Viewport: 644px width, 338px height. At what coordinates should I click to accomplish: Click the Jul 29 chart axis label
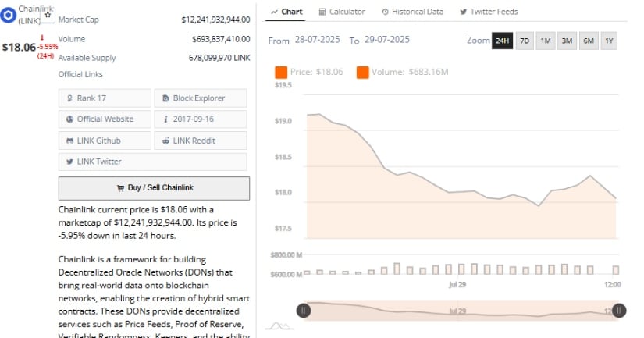click(x=457, y=285)
